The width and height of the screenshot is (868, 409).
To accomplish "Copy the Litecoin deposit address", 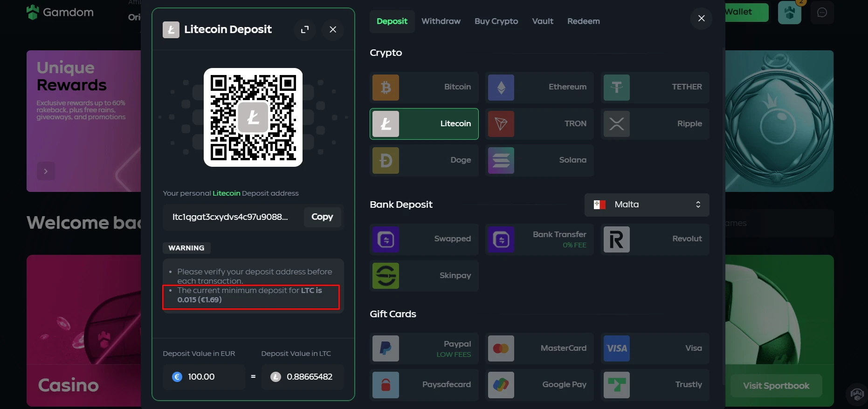I will (x=322, y=217).
